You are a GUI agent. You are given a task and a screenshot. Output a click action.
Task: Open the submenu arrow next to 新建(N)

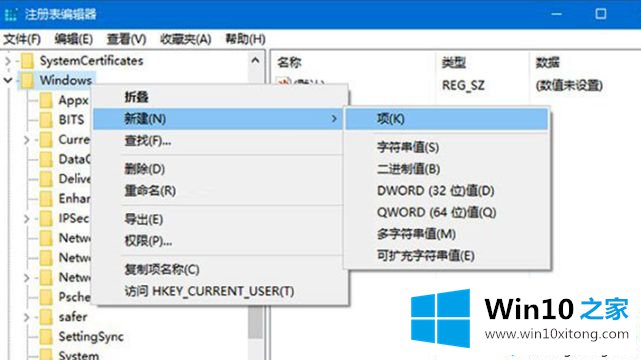(334, 119)
